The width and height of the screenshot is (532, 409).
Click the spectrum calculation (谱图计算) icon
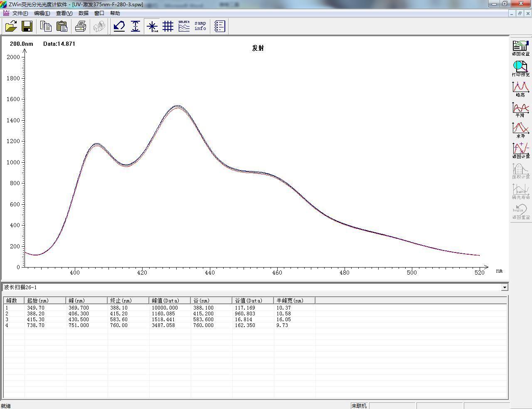(x=521, y=150)
